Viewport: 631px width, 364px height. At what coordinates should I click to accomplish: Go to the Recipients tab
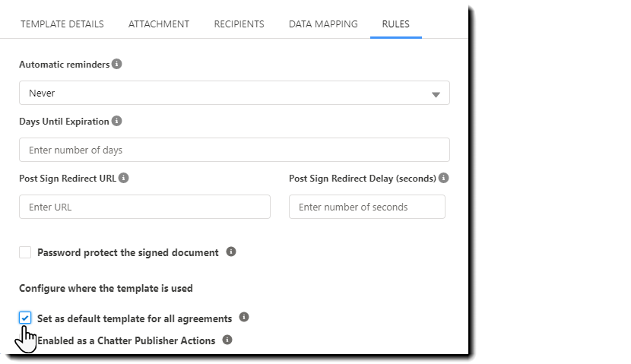239,24
